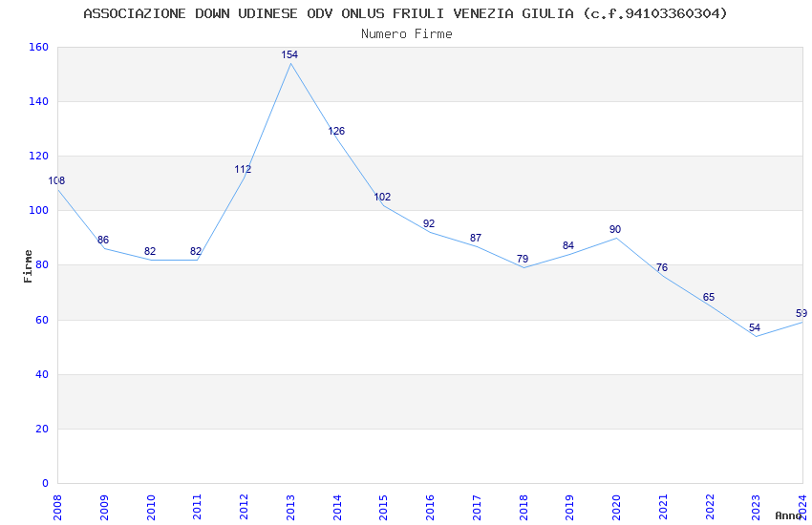Click the y-axis value 60
This screenshot has height=525, width=812.
click(x=41, y=320)
